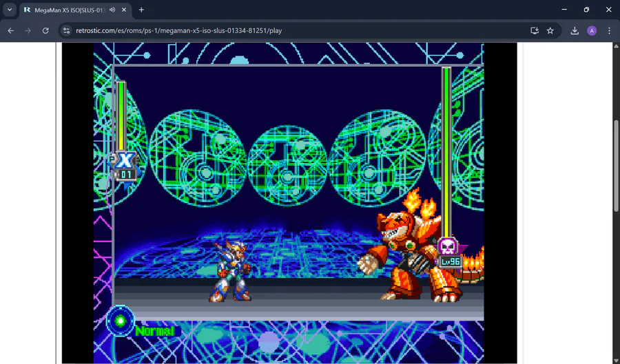Restore down the browser window
The image size is (620, 364).
click(x=586, y=10)
